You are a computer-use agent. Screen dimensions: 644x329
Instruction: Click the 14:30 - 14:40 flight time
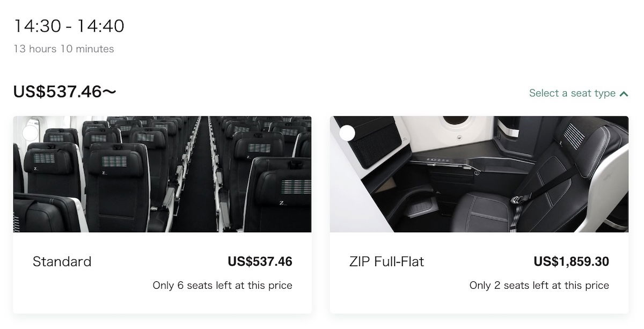pyautogui.click(x=69, y=26)
